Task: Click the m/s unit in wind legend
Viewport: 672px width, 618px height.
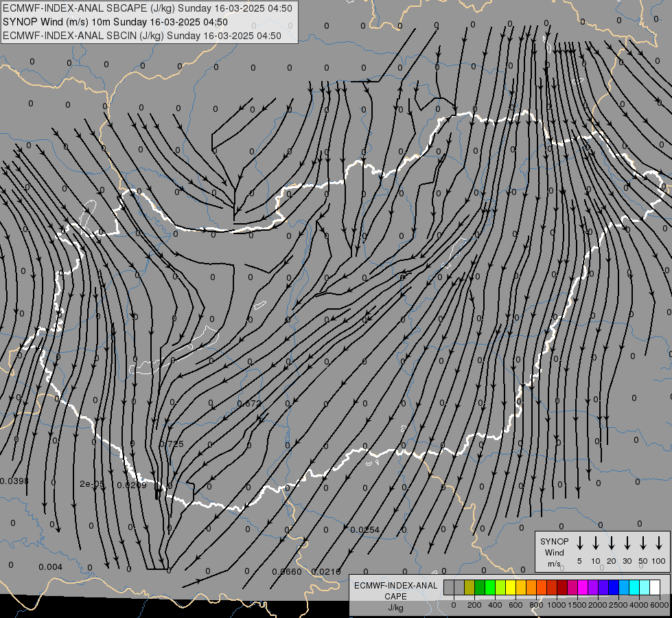Action: click(x=554, y=564)
